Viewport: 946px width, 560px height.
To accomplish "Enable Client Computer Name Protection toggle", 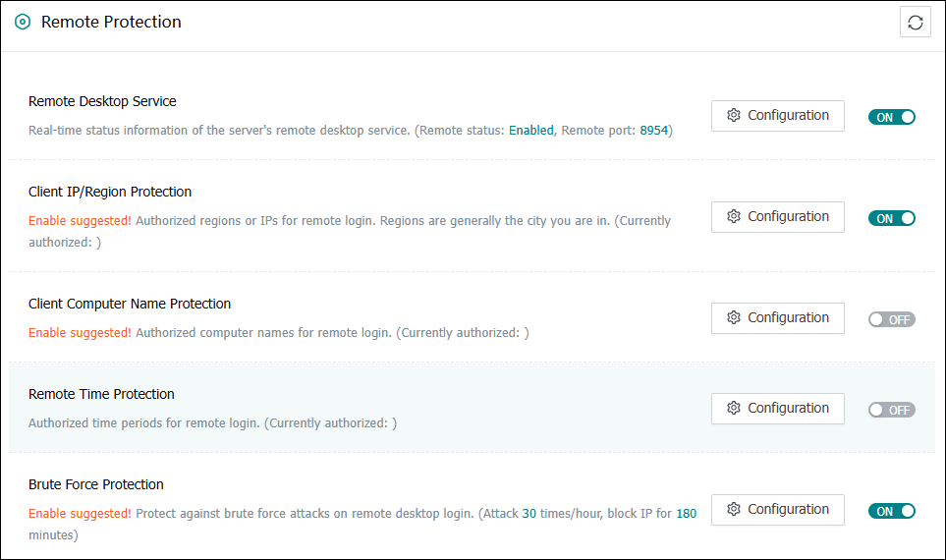I will tap(892, 319).
